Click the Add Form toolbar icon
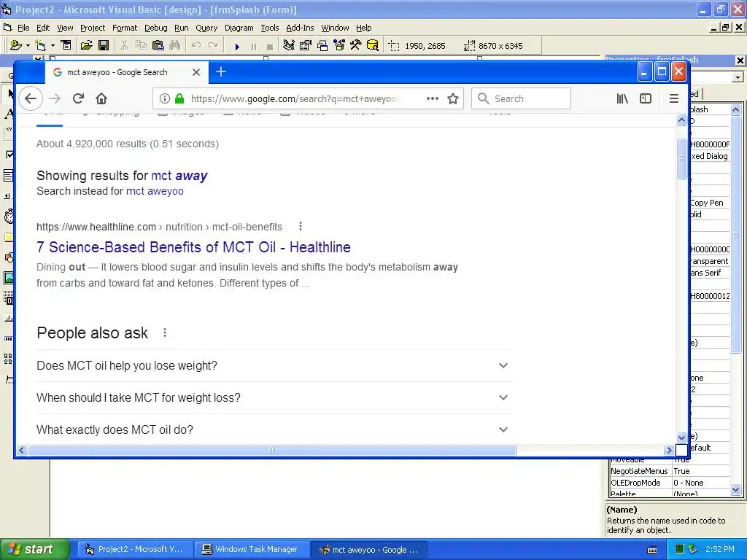 [41, 45]
